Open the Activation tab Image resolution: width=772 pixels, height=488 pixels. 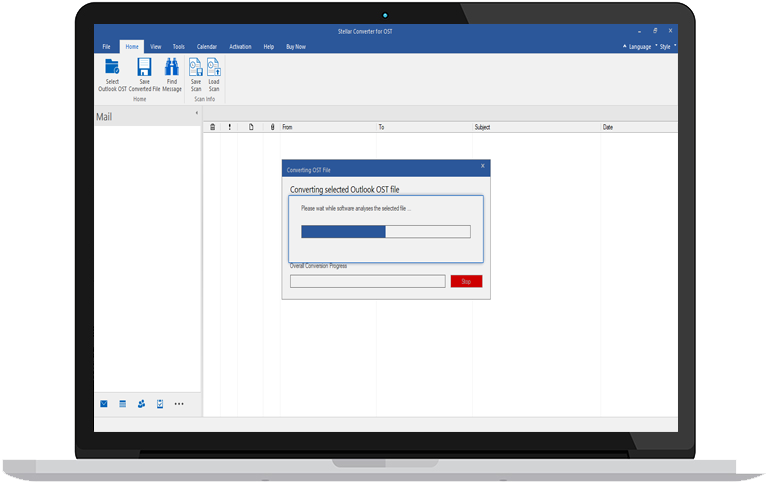click(240, 47)
